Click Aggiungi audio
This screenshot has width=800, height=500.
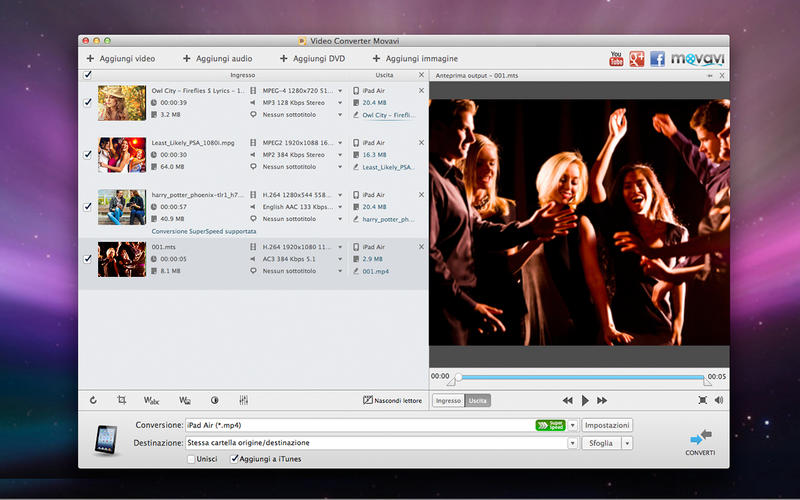pyautogui.click(x=218, y=59)
